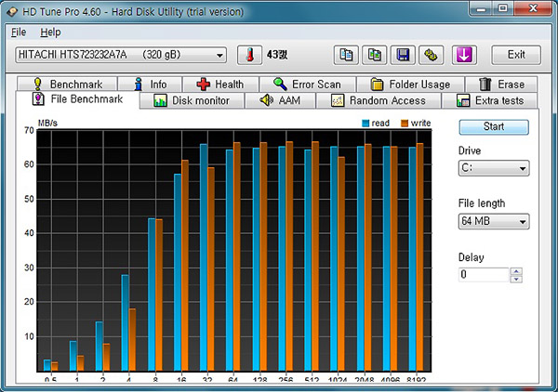Switch to the AAM tab
Screen dimensions: 558x392
280,100
